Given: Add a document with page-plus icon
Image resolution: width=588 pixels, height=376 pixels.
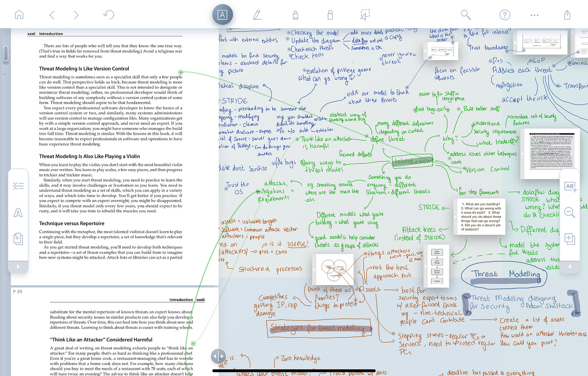Looking at the screenshot, I should [x=18, y=239].
